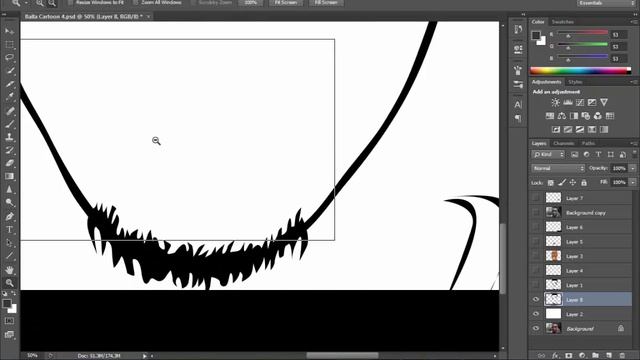
Task: Select the Lasso tool
Action: coord(9,58)
